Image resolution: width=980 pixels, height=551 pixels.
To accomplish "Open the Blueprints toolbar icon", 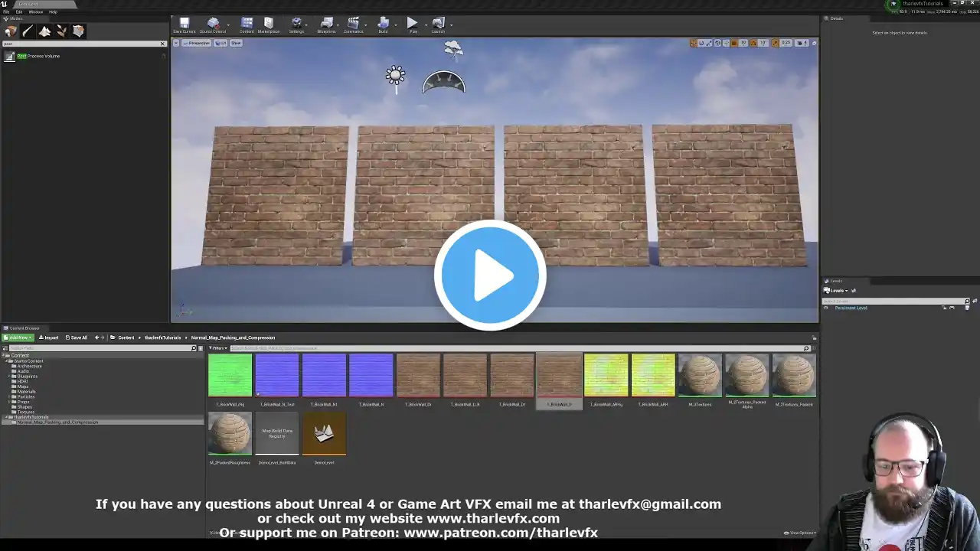I will click(326, 24).
